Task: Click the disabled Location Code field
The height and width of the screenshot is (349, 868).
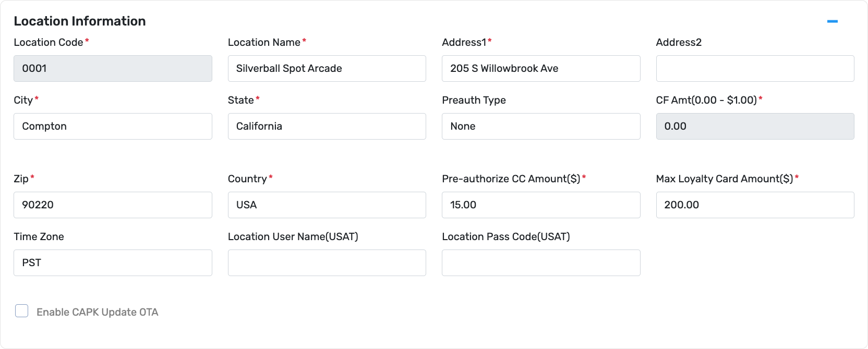Action: (x=113, y=68)
